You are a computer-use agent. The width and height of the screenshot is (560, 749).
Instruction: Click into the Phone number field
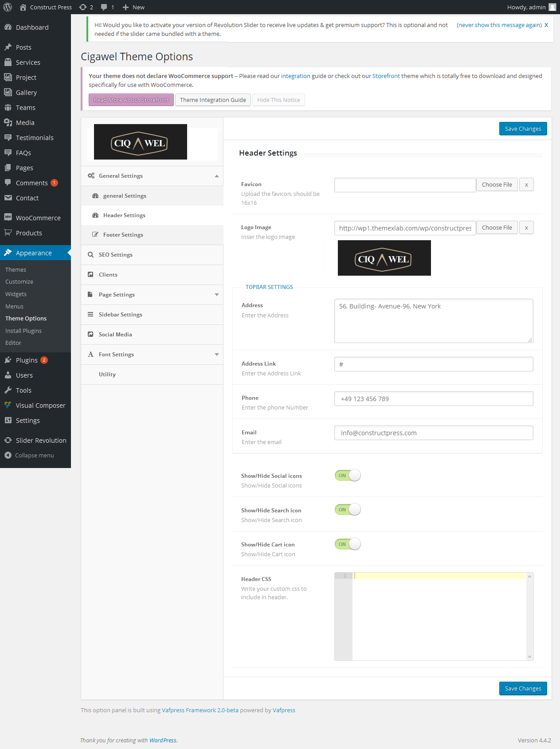coord(433,399)
